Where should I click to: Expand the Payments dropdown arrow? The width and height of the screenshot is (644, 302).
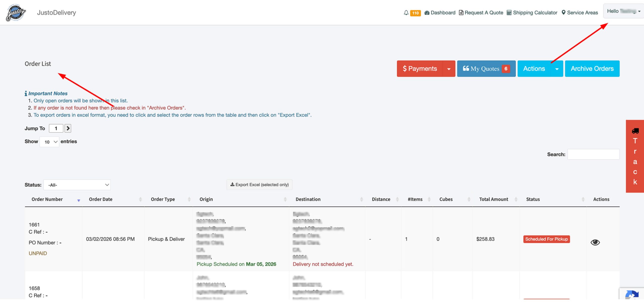tap(449, 69)
